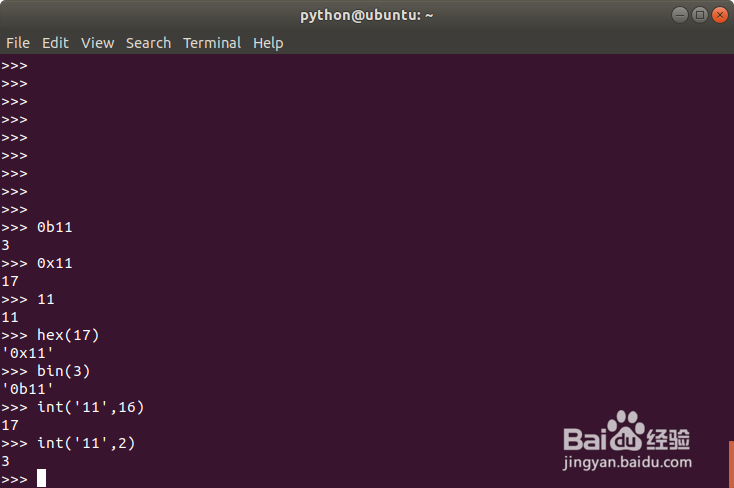
Task: Click the title bar text python@ubuntu
Action: coord(367,15)
